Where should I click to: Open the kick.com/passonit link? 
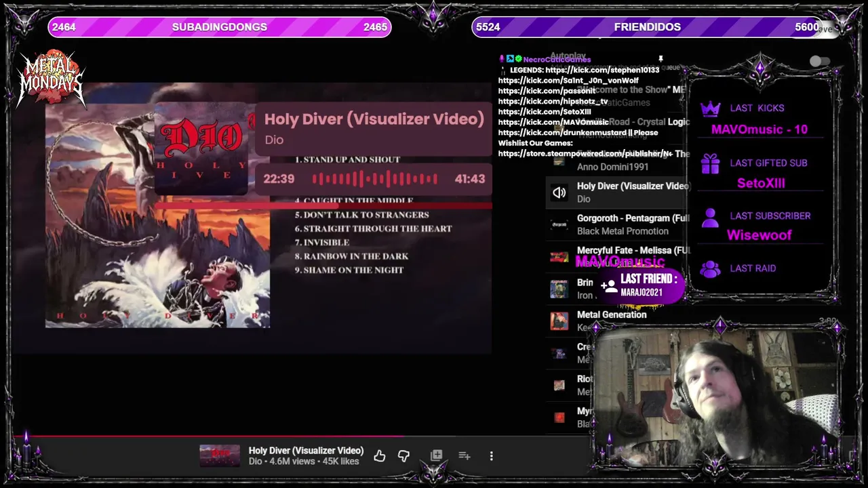(547, 91)
